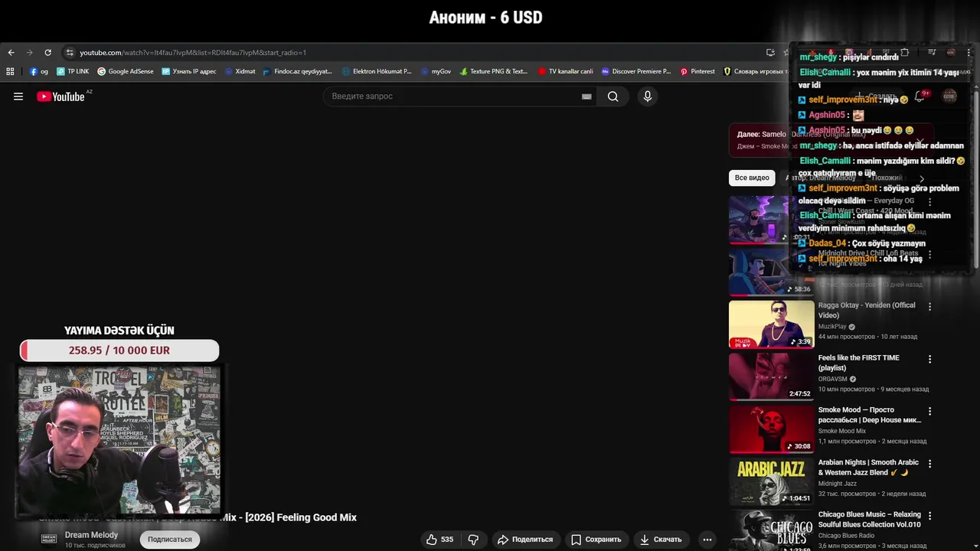The width and height of the screenshot is (980, 551).
Task: Open the myGov bookmark
Action: (x=436, y=71)
